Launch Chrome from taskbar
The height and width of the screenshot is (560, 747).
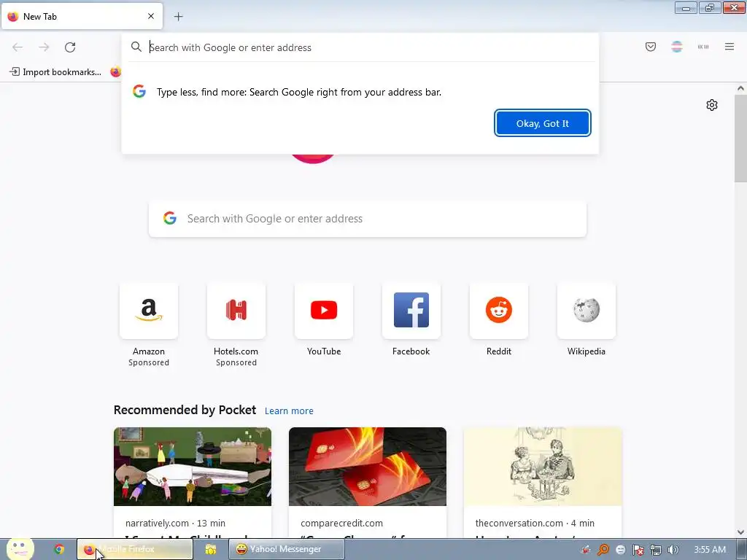tap(59, 549)
